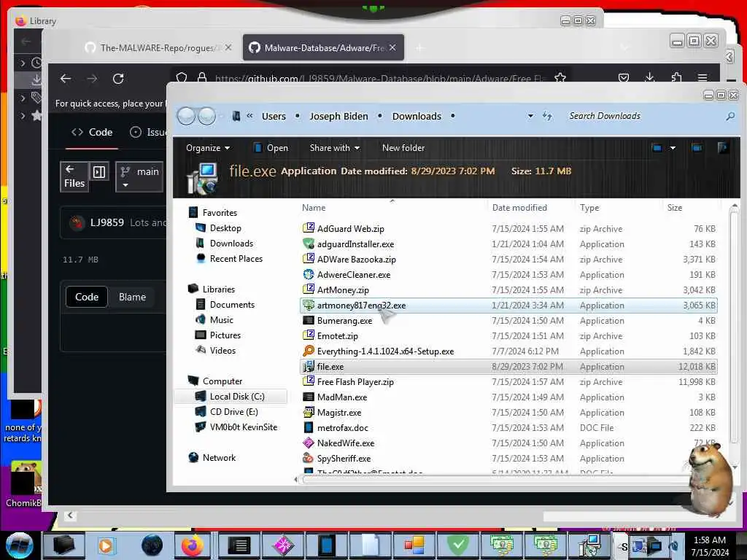Open Firefox from the taskbar

[193, 545]
